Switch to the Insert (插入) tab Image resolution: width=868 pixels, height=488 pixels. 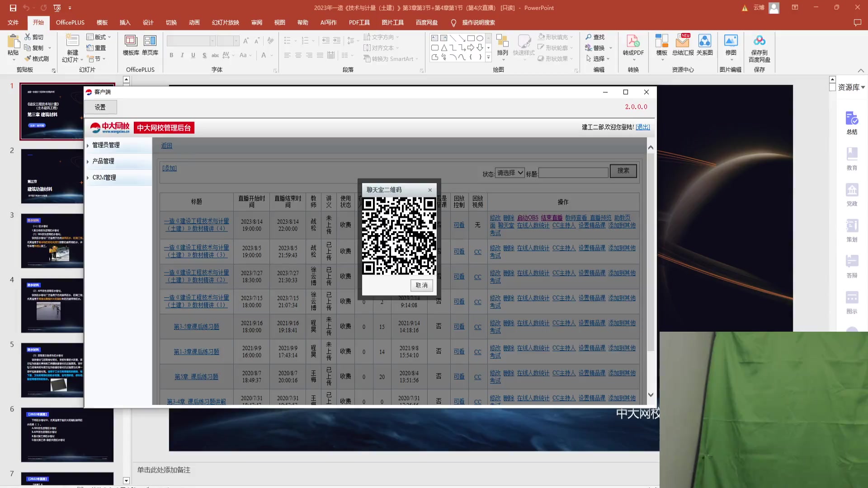point(125,23)
